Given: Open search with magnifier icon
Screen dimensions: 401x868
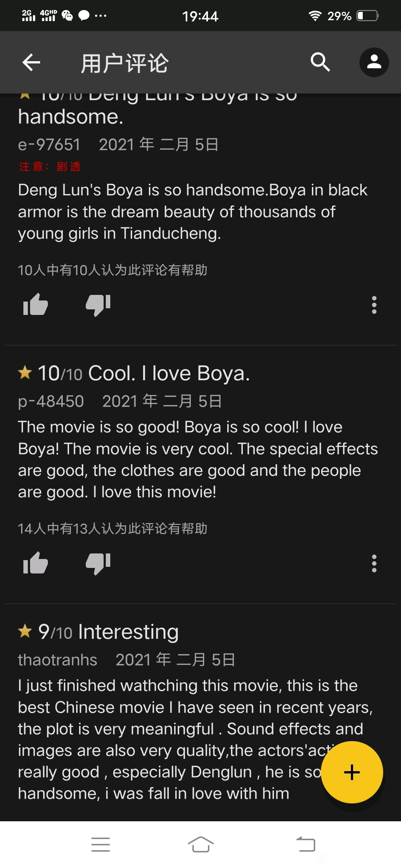Looking at the screenshot, I should tap(320, 62).
